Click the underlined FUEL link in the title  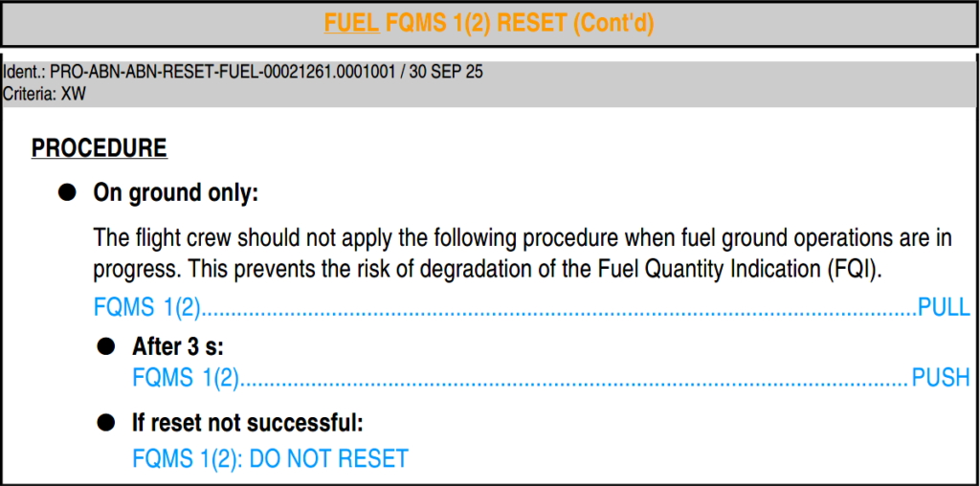[x=351, y=23]
